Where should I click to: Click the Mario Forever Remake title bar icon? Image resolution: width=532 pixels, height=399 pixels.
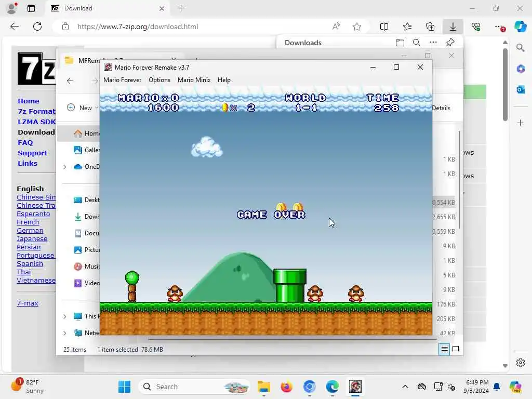pos(108,67)
